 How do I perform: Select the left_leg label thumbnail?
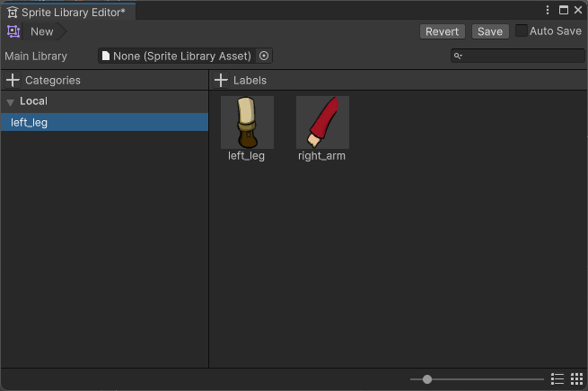click(x=247, y=123)
